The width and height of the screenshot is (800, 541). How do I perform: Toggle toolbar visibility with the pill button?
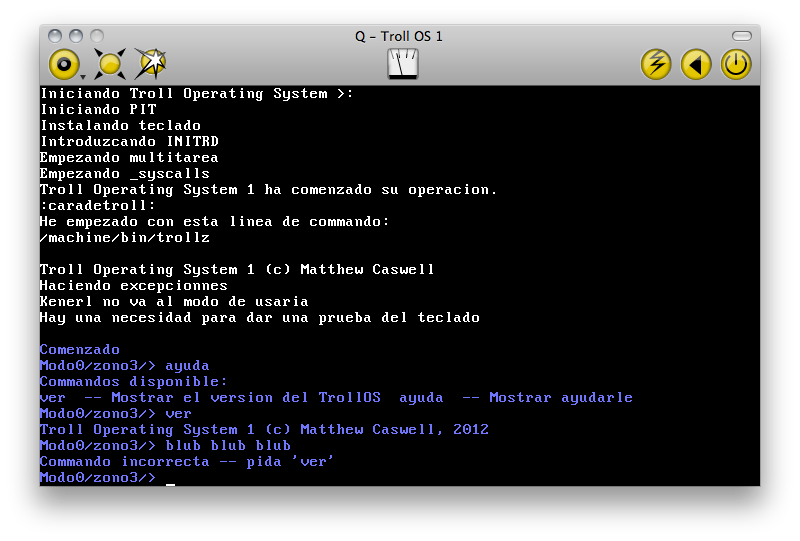742,36
